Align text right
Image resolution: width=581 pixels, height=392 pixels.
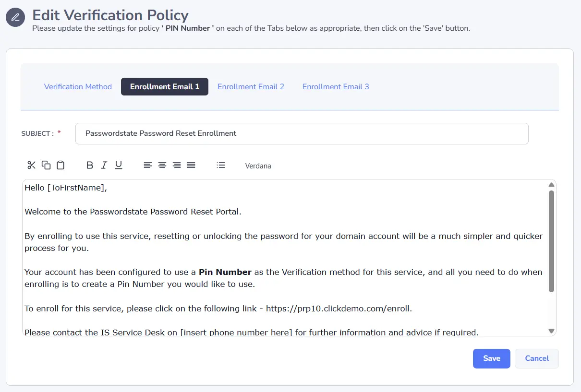(x=177, y=165)
